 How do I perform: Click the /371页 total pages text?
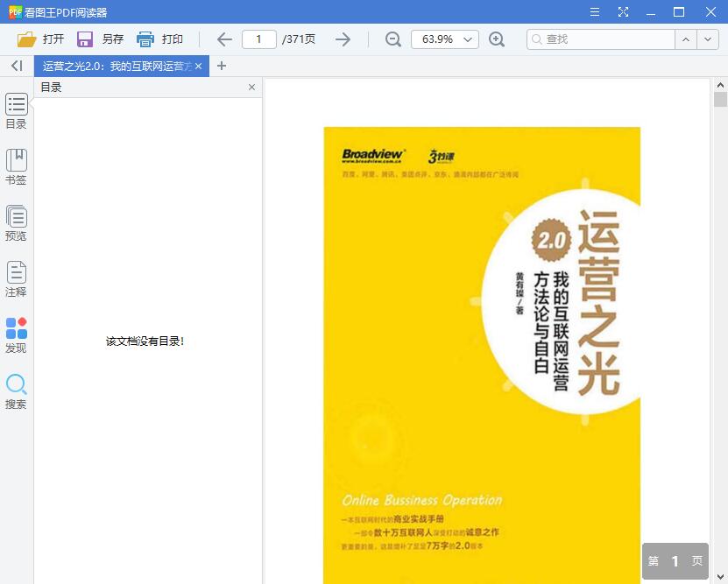pos(299,39)
